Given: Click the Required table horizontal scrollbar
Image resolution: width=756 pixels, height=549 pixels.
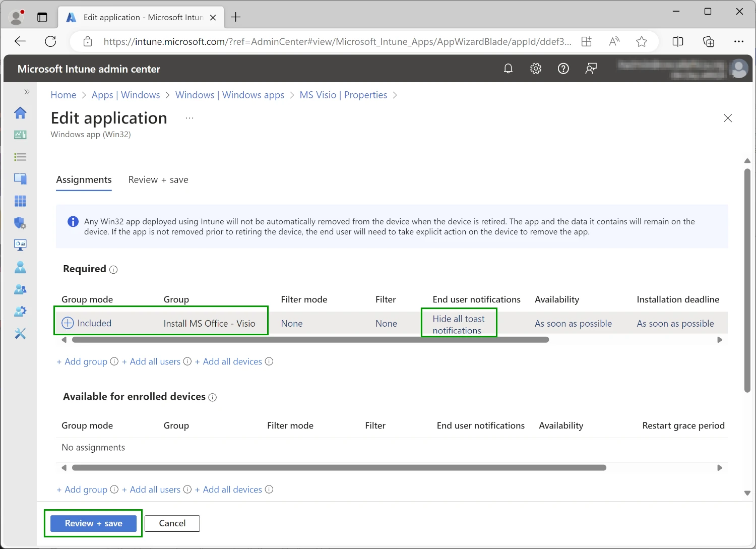Looking at the screenshot, I should pos(310,340).
